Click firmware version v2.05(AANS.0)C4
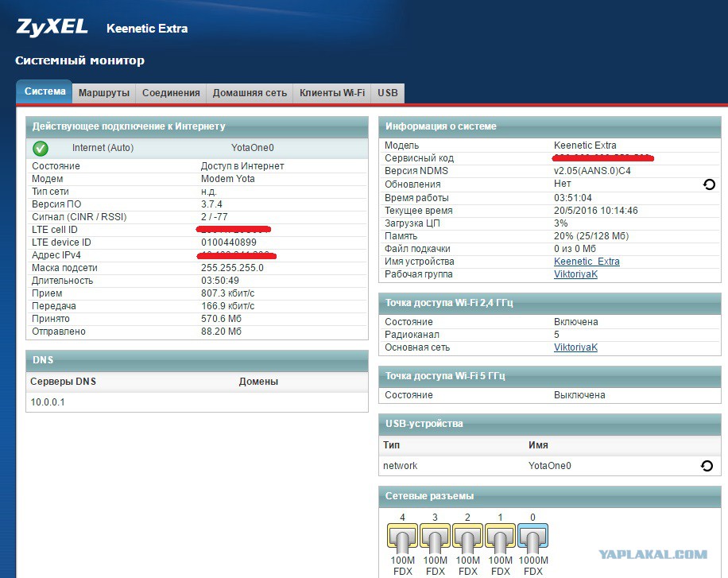728x578 pixels. (592, 170)
